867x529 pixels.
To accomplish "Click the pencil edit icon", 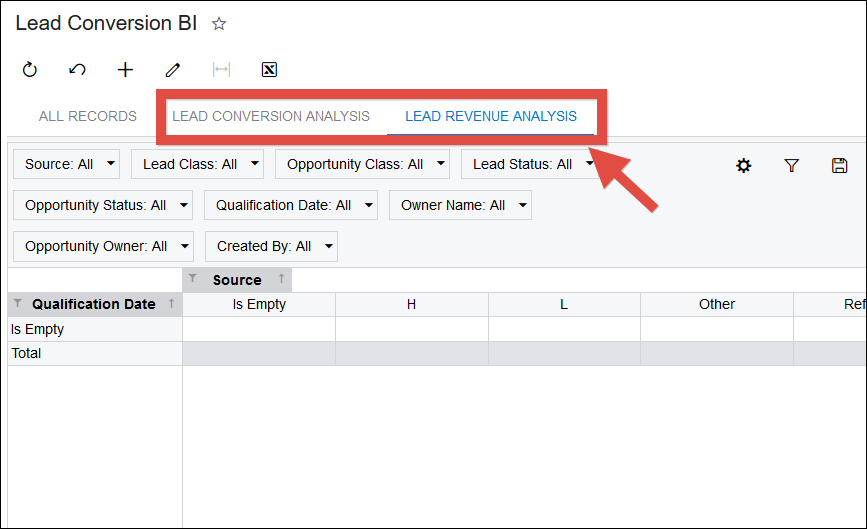I will [x=173, y=70].
